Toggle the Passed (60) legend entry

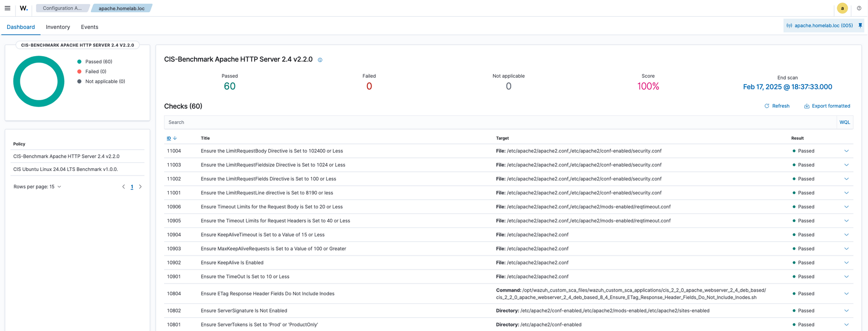pyautogui.click(x=94, y=61)
